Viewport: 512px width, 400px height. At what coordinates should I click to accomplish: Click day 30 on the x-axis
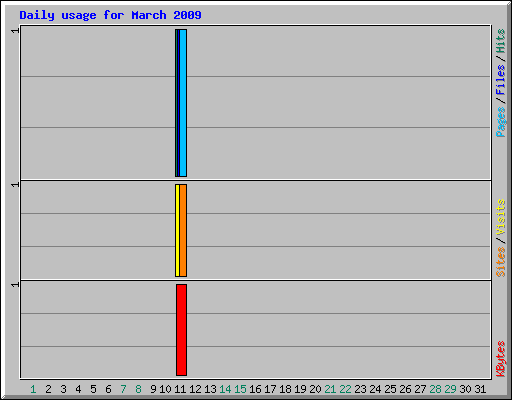(465, 389)
